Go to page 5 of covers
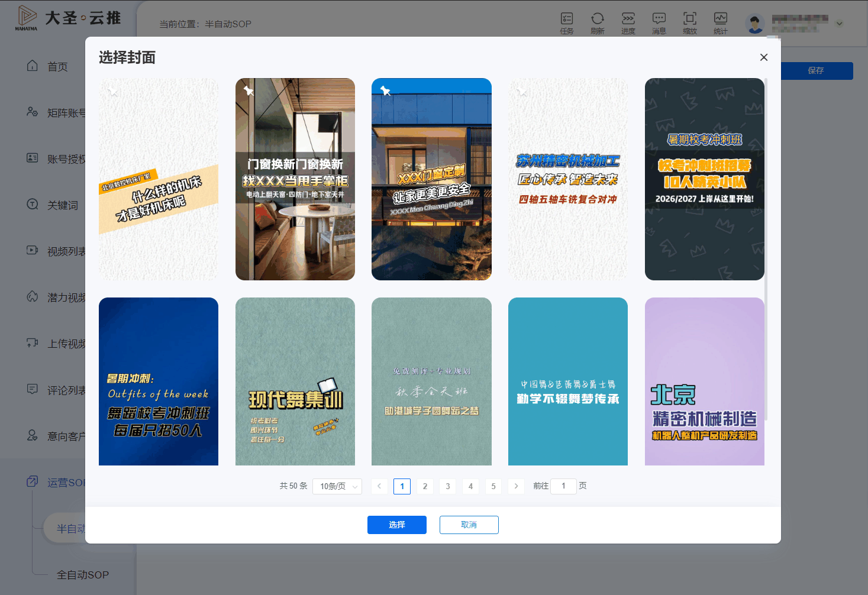Screen dimensions: 868x595 coord(493,486)
